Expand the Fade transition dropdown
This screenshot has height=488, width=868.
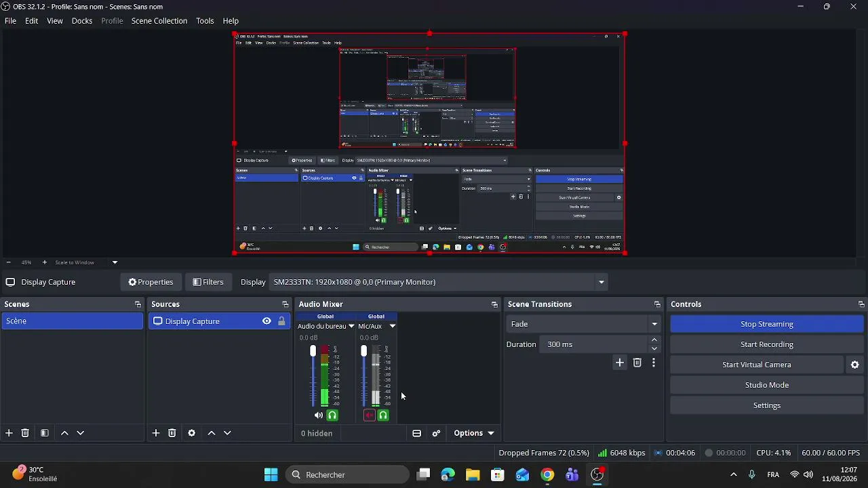tap(654, 324)
